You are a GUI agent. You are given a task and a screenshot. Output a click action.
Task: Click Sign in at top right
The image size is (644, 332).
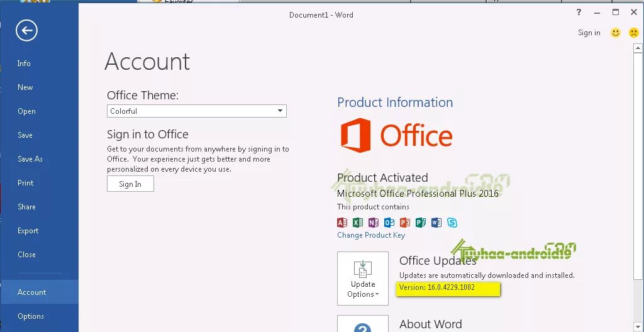pos(589,33)
